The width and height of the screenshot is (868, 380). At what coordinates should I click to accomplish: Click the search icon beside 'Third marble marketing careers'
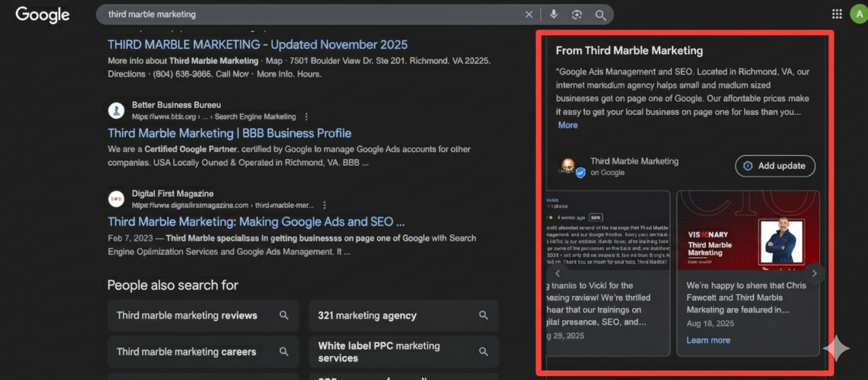[x=284, y=352]
